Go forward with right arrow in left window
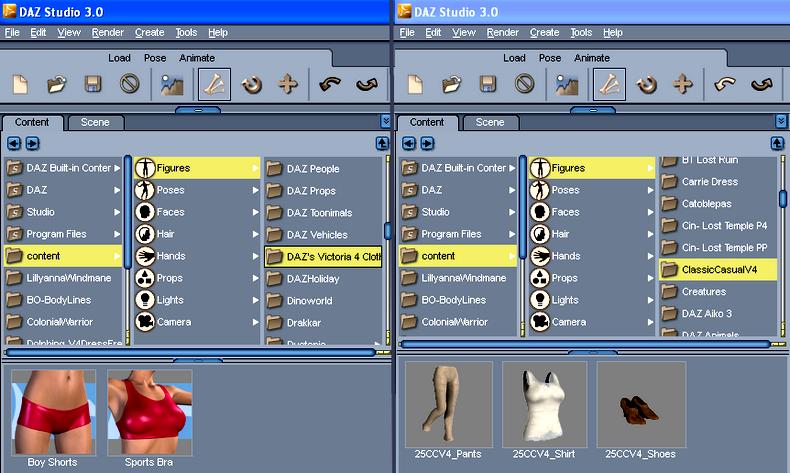 (x=32, y=144)
